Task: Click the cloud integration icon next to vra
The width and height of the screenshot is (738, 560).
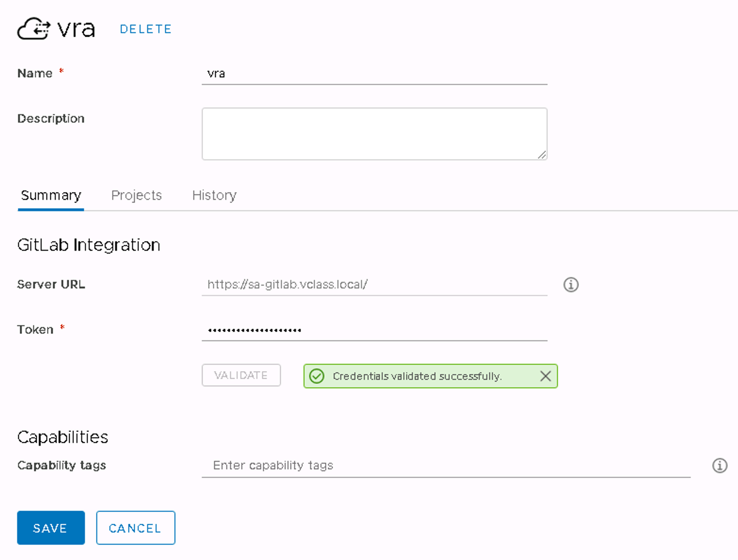Action: click(33, 29)
